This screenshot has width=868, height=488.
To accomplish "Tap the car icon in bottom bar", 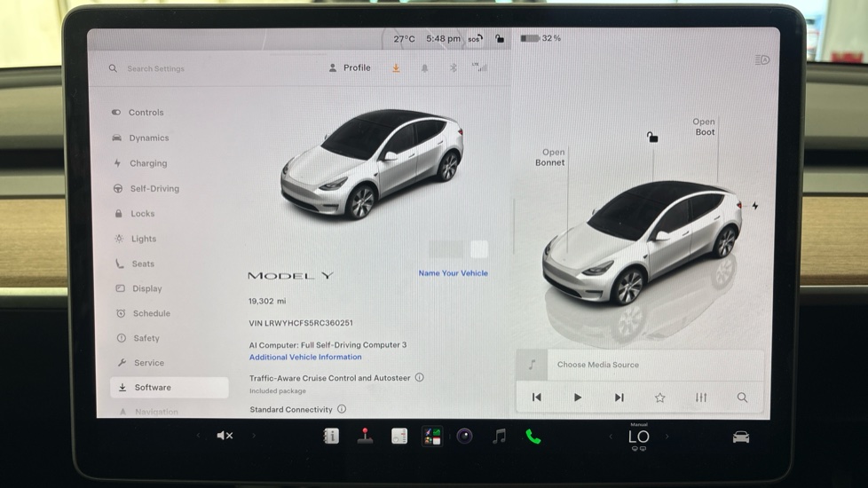I will point(741,437).
